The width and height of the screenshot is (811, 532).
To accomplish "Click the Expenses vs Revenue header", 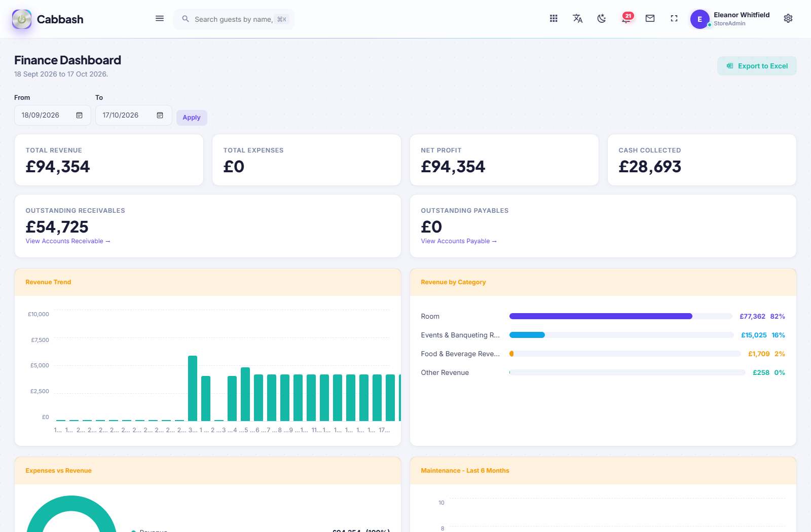I will click(208, 471).
